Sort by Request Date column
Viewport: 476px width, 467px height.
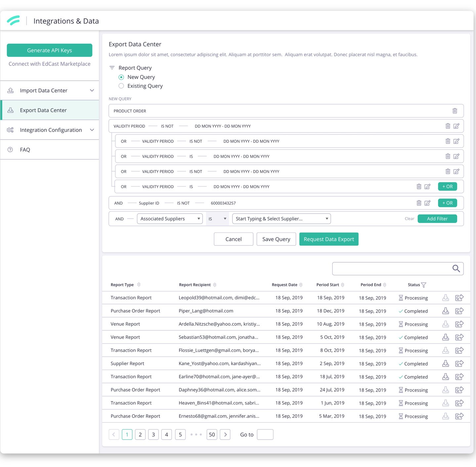(x=301, y=285)
